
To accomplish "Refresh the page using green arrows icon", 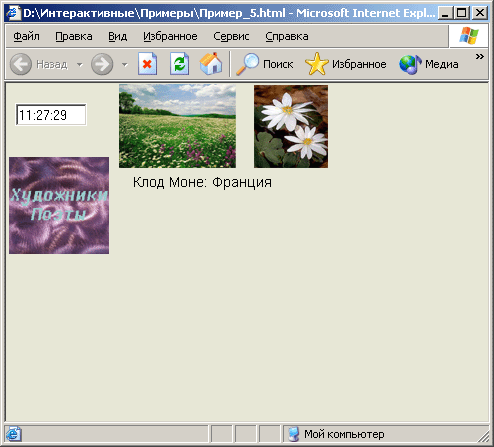I will pyautogui.click(x=180, y=64).
